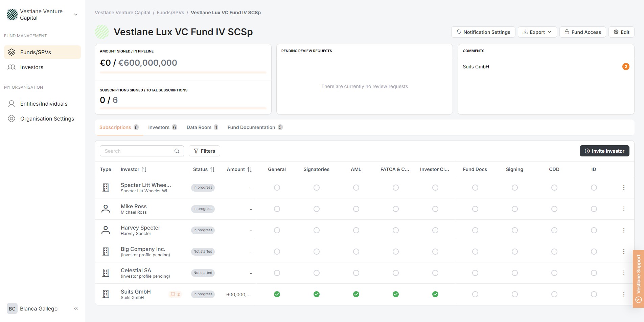Open Notification Settings
Screen dimensions: 644x322
483,32
